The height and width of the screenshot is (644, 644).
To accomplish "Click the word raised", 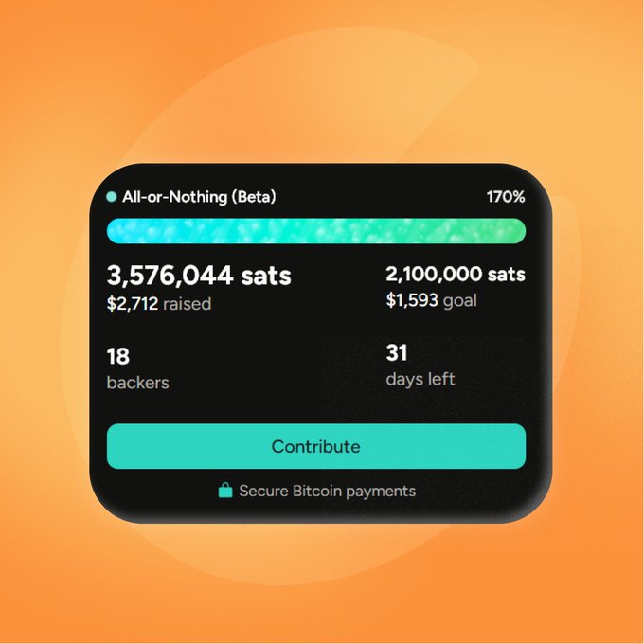I will pos(187,304).
